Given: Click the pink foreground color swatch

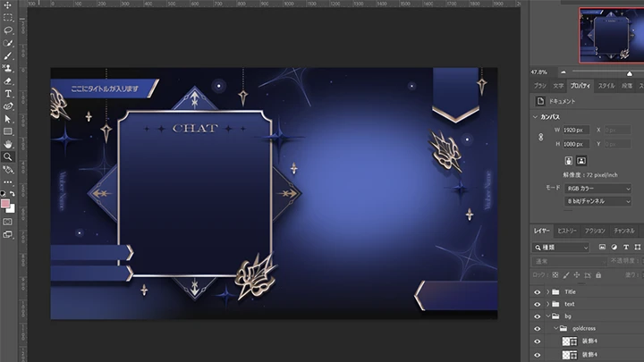Looking at the screenshot, I should (6, 205).
